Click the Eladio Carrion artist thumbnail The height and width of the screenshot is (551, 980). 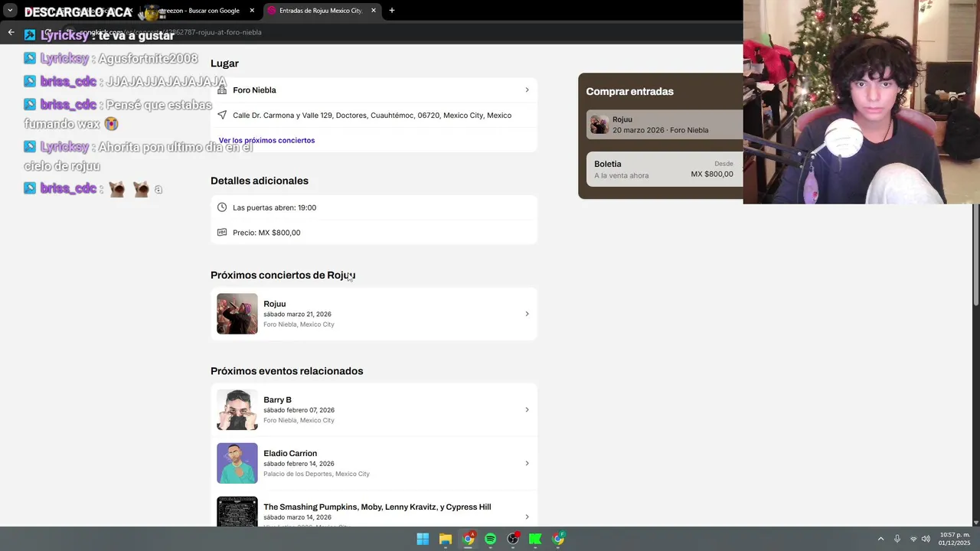click(237, 463)
